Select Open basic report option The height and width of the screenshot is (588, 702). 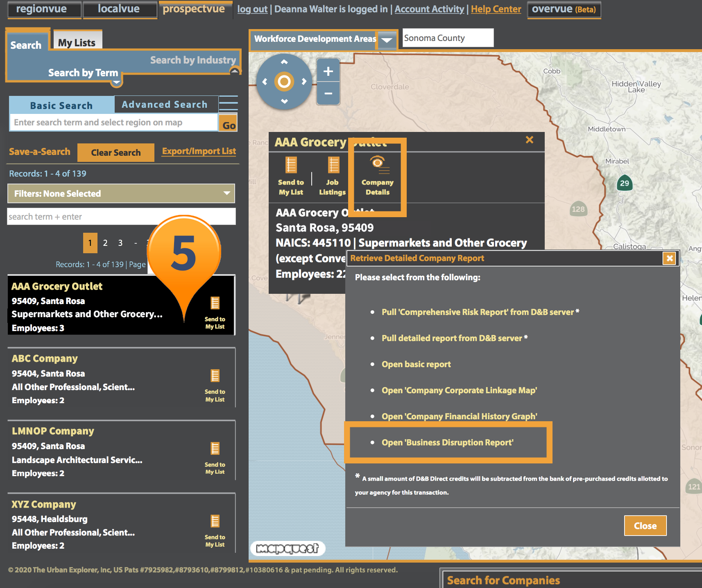(416, 364)
